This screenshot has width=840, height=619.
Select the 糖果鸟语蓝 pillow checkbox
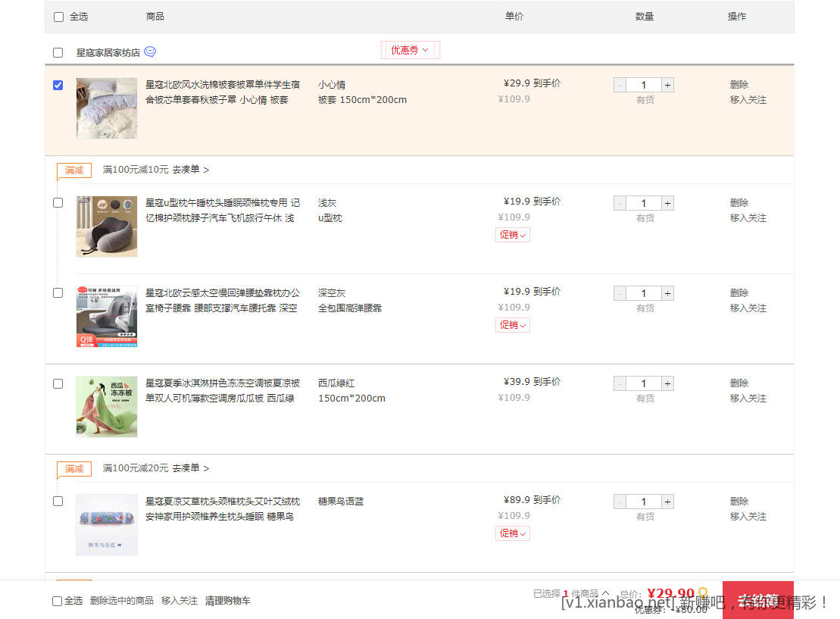(x=58, y=501)
